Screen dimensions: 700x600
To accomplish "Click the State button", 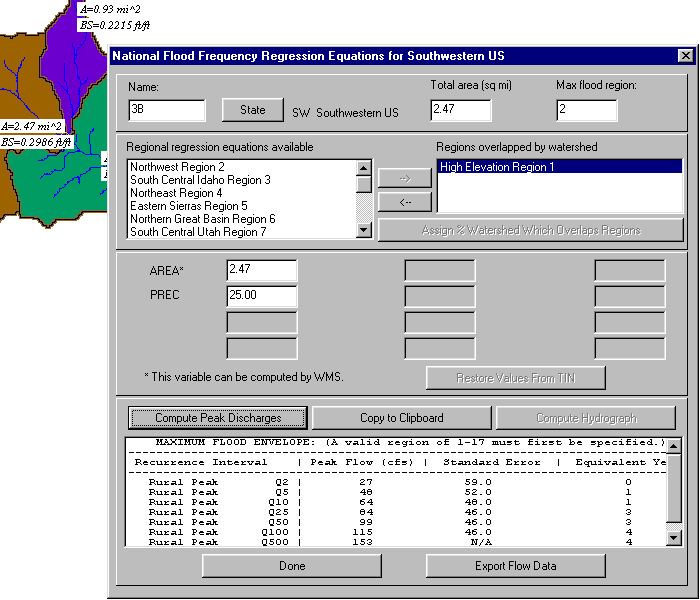I will point(252,110).
